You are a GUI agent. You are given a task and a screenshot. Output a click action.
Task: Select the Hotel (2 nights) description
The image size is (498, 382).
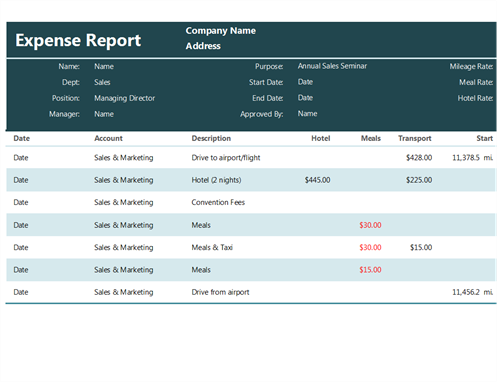[x=216, y=180]
